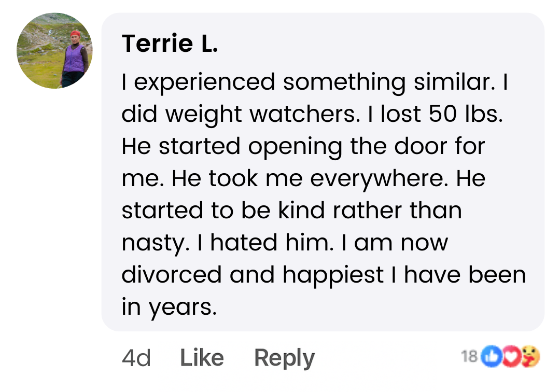Click the word "opening" in the comment
Viewport: 560px width, 392px height.
click(x=296, y=147)
